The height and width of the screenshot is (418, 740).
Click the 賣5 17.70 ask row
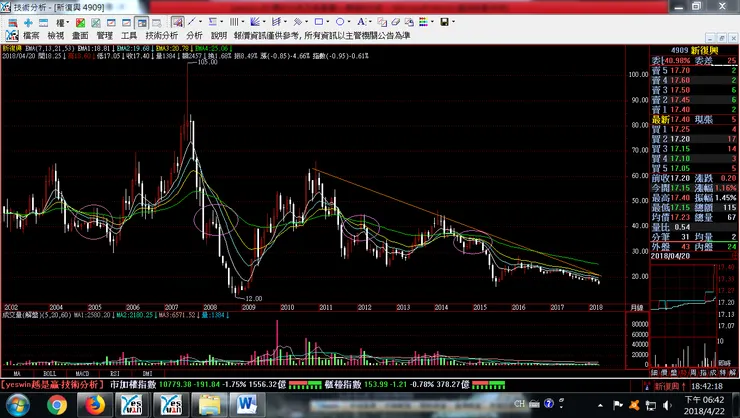(x=694, y=70)
